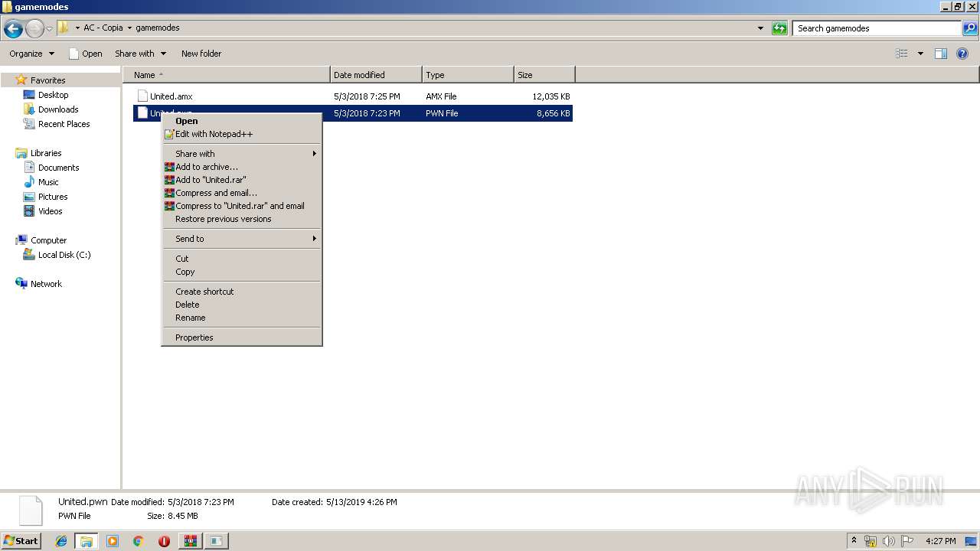Click the search magnifier icon
Screen dimensions: 980x551
click(969, 28)
